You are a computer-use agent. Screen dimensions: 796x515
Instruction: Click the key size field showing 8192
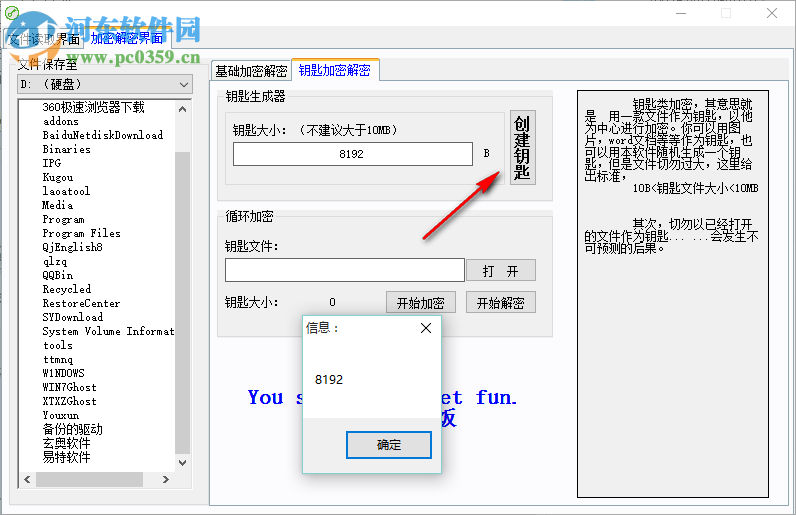pos(352,154)
